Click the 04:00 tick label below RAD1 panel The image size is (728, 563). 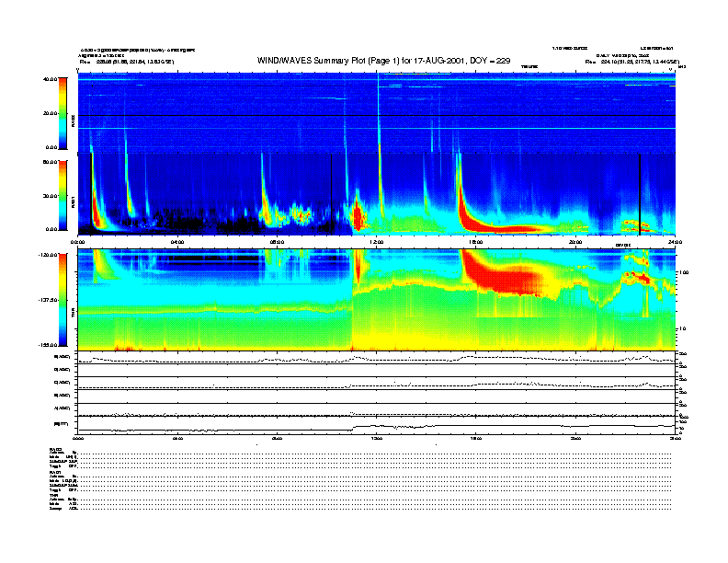(177, 242)
